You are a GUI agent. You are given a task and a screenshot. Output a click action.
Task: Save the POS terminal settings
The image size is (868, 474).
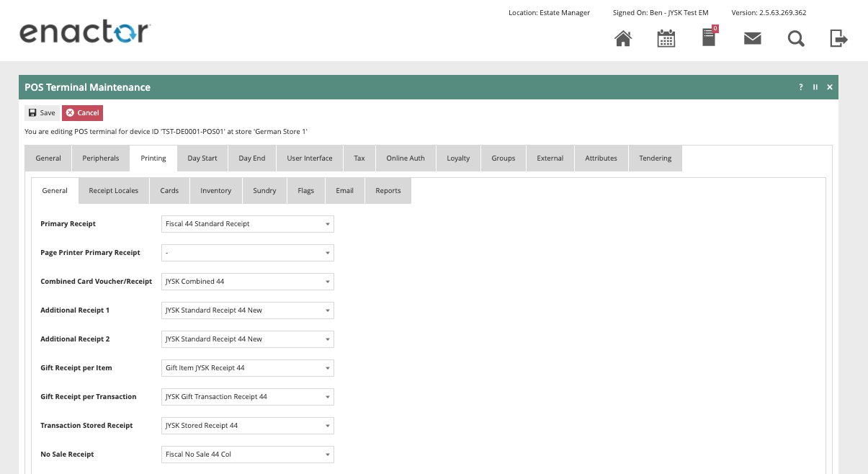(x=42, y=113)
